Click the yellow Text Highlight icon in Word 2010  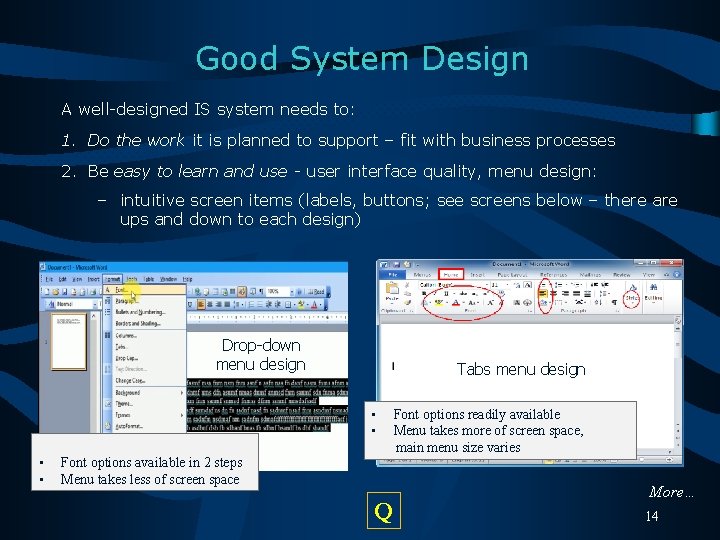(439, 303)
